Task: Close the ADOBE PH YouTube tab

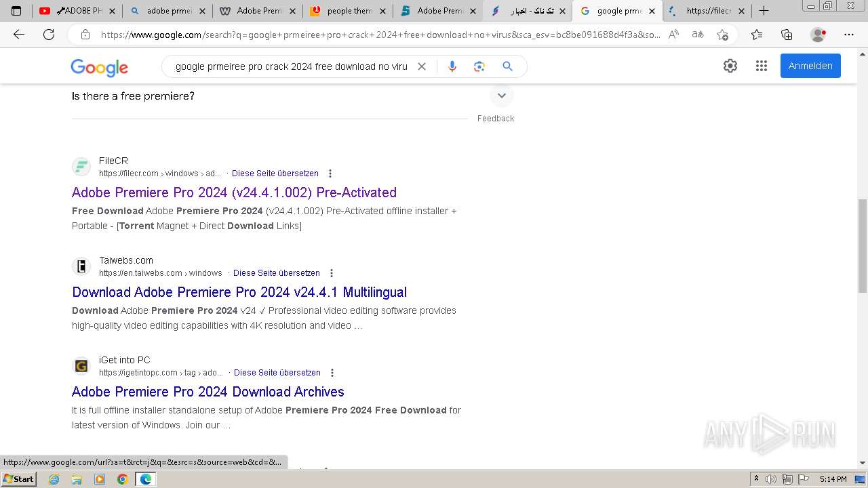Action: 112,11
